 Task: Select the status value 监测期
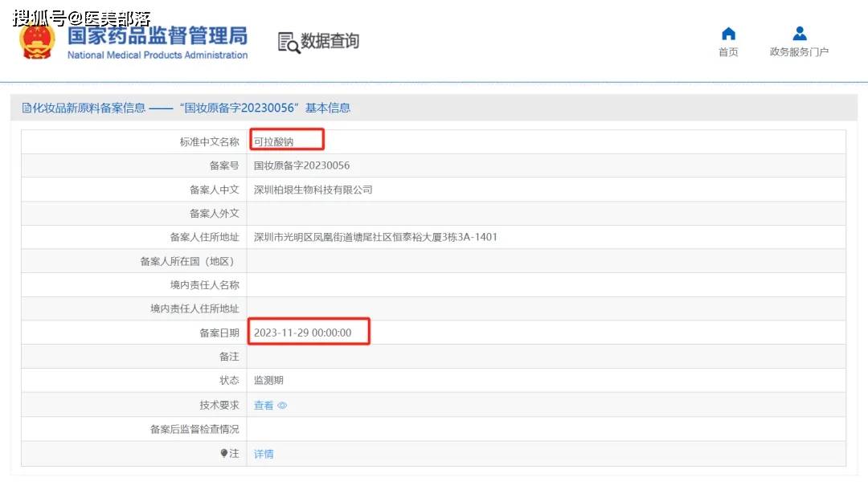268,380
